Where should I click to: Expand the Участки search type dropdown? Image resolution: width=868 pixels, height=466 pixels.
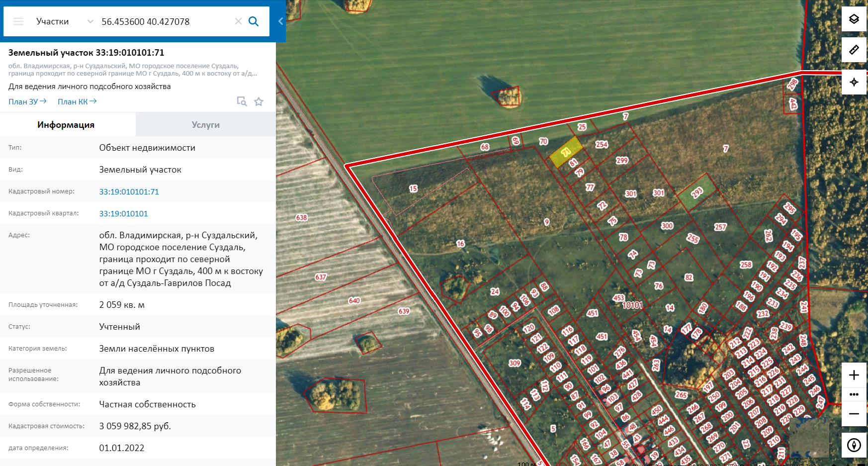coord(90,21)
